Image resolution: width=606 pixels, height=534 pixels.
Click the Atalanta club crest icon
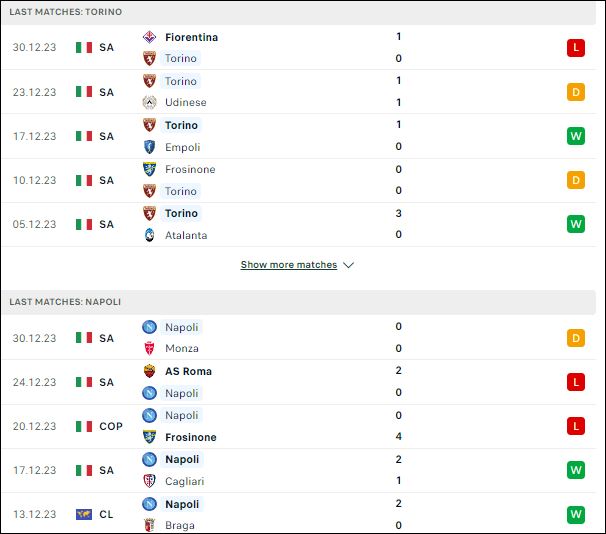coord(149,235)
